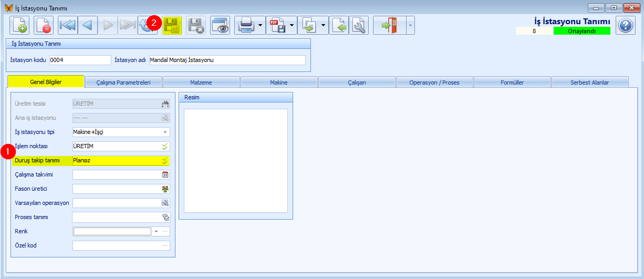Click the Renk color swatch box
644x279 pixels.
112,231
